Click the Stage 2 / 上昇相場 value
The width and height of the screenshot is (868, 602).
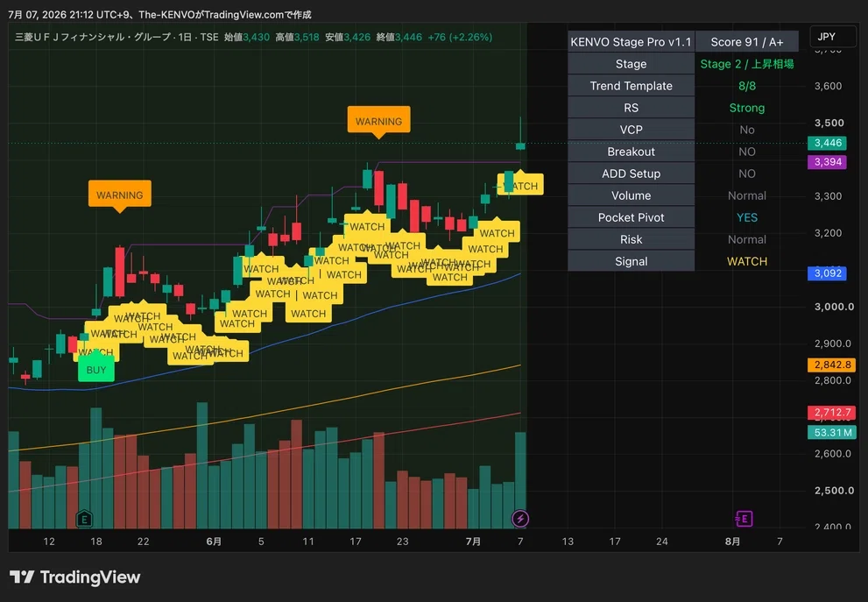[x=747, y=64]
